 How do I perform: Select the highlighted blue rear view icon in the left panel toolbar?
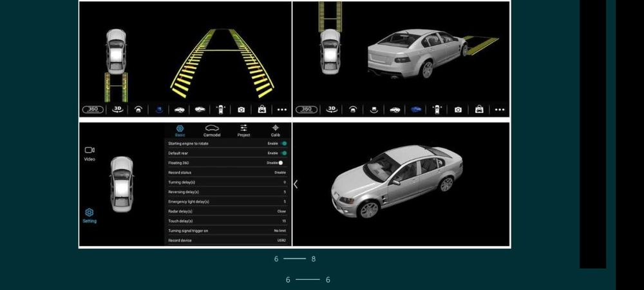click(159, 110)
